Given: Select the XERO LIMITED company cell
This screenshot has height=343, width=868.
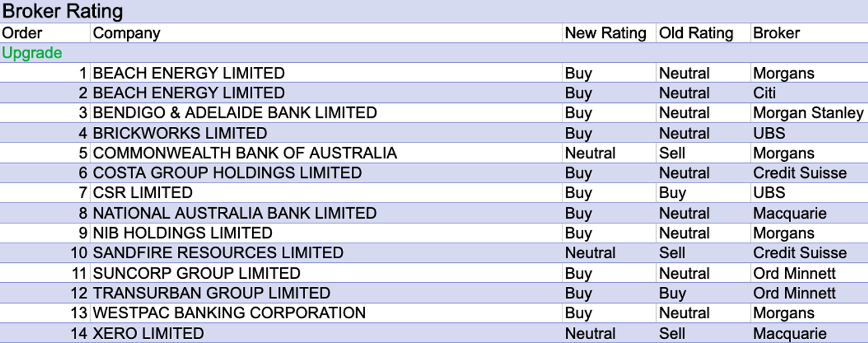Looking at the screenshot, I should 148,334.
